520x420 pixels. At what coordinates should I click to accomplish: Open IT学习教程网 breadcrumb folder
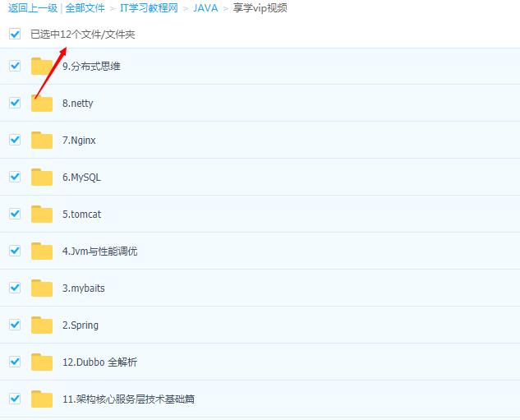click(x=149, y=8)
